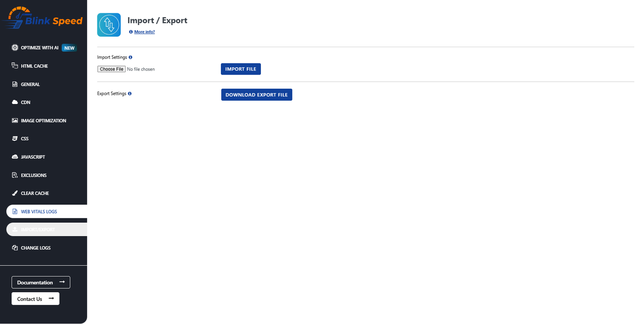Go to the CSS settings section
This screenshot has width=644, height=324.
tap(25, 139)
